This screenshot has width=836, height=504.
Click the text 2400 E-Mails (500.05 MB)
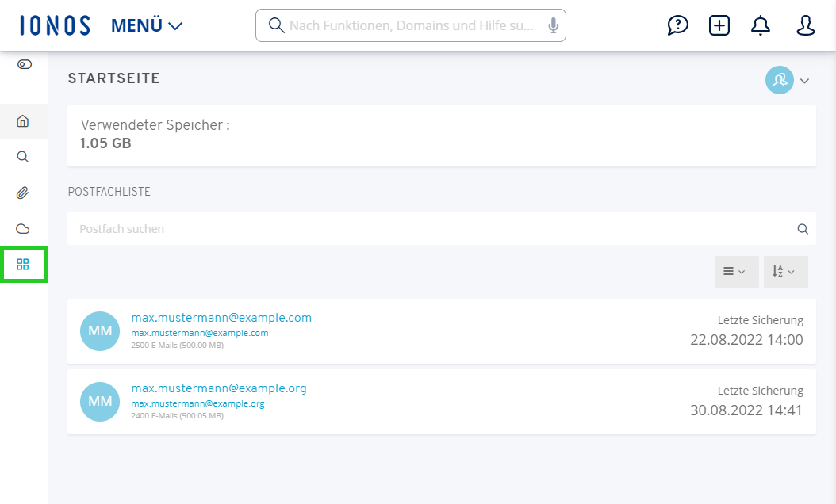[178, 415]
